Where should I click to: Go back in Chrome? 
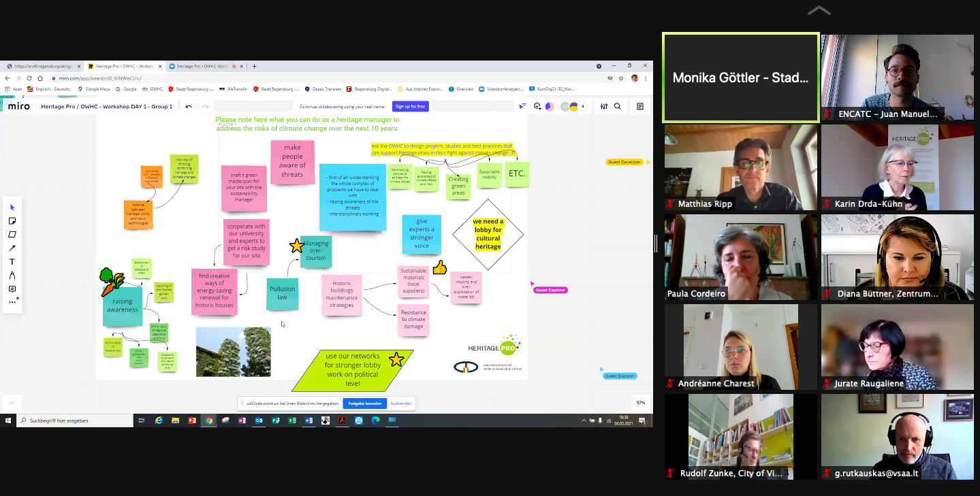(x=7, y=78)
